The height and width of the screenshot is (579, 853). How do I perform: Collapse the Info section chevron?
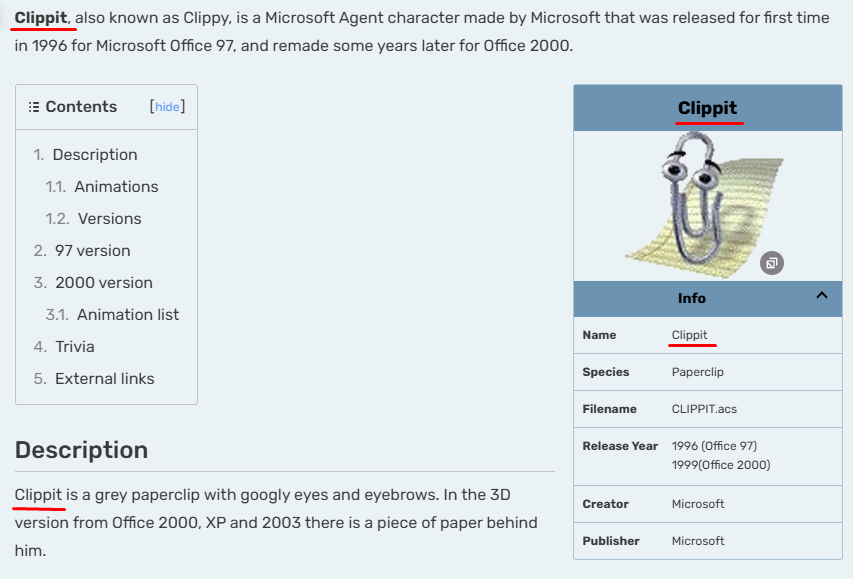821,295
